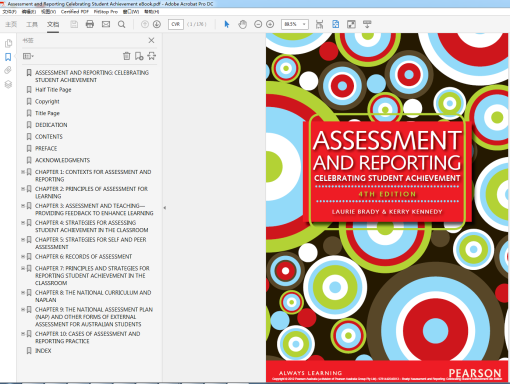Open the INDEX bookmark
The width and height of the screenshot is (510, 384).
43,351
